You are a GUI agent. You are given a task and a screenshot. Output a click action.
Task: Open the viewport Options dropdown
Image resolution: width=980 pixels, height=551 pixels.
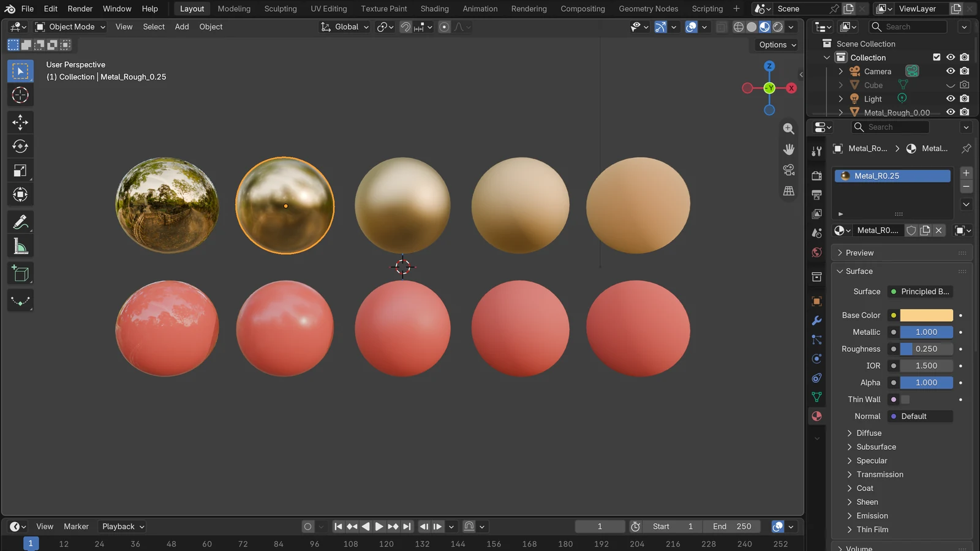point(777,45)
